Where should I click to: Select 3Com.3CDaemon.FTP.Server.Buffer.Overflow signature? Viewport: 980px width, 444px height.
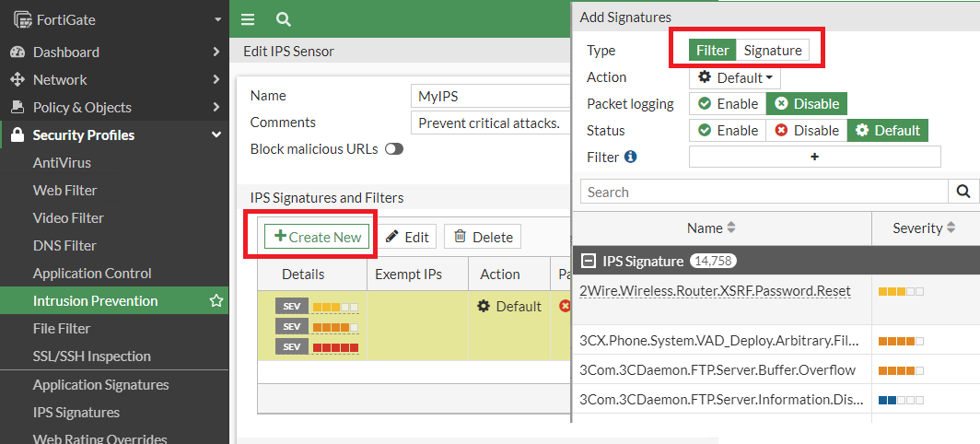[x=717, y=370]
